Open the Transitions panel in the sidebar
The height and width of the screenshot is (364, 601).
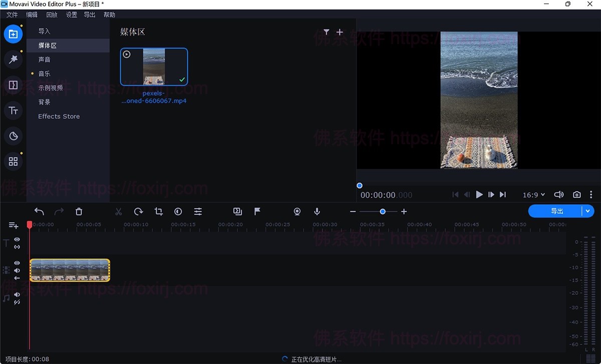(13, 85)
